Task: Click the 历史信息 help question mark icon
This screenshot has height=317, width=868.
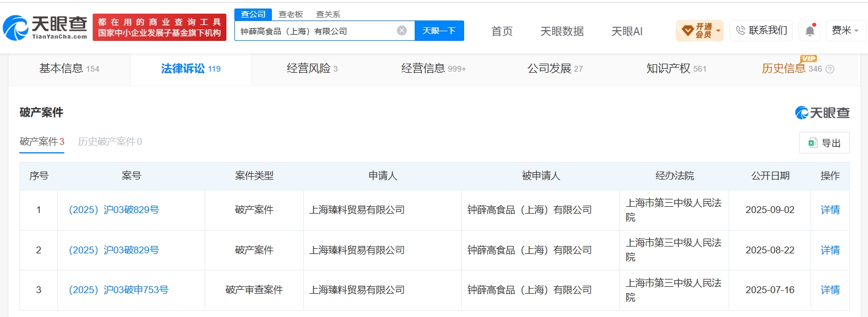Action: tap(830, 69)
